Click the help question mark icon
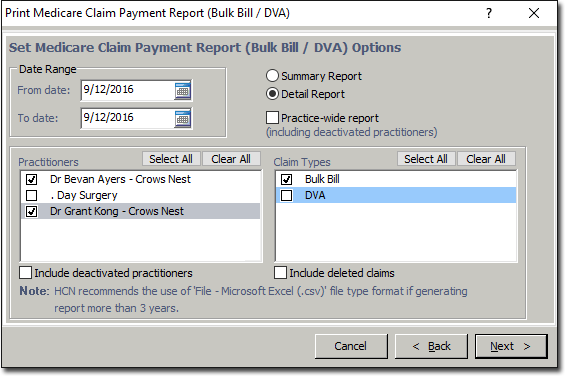 tap(489, 13)
